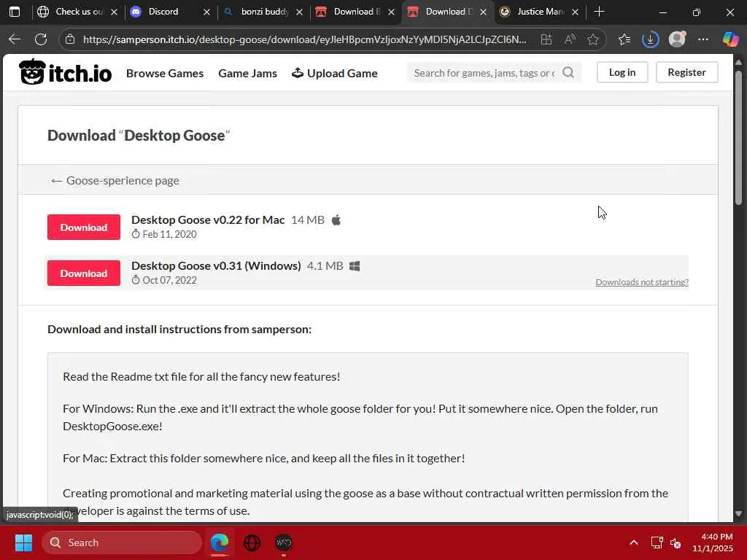The width and height of the screenshot is (747, 560).
Task: Close the bonzi buddy tab
Action: 299,12
